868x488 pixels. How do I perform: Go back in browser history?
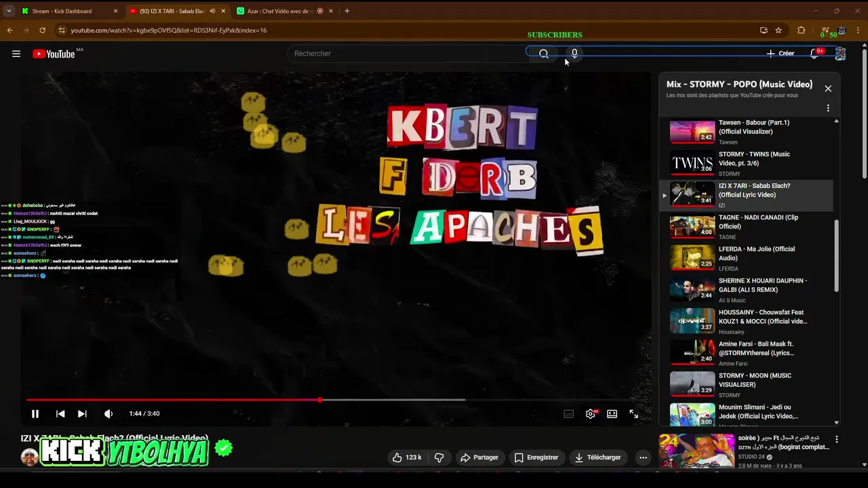pos(9,30)
